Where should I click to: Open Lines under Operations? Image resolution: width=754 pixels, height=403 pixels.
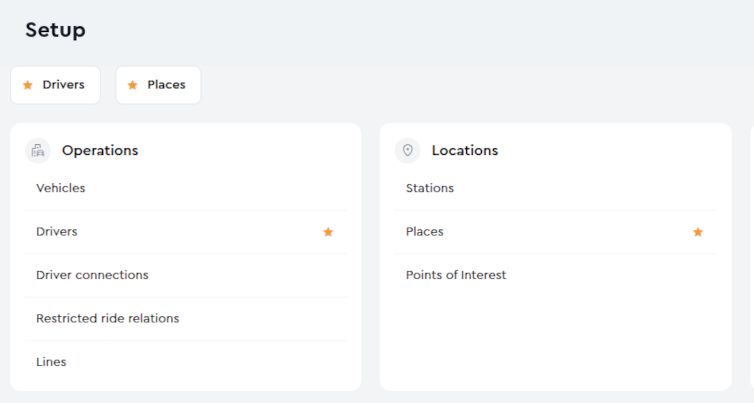(186, 362)
